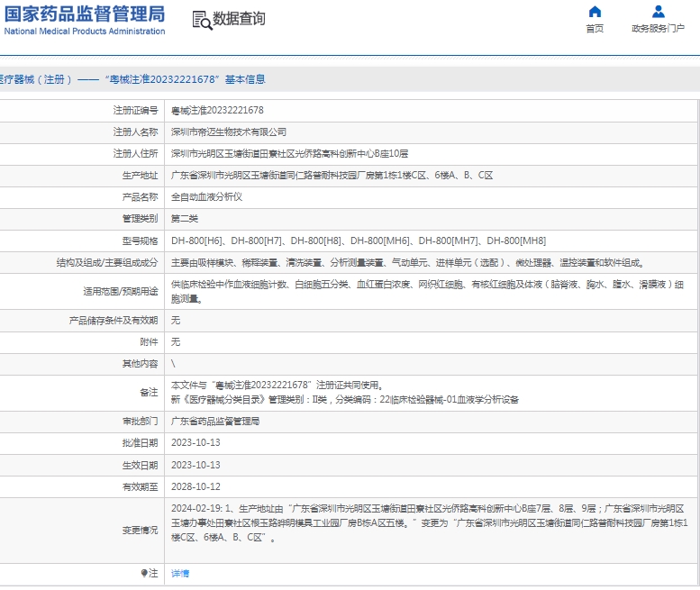The width and height of the screenshot is (700, 590).
Task: Click the 结构及组成/主要组成成分 label
Action: (x=107, y=263)
